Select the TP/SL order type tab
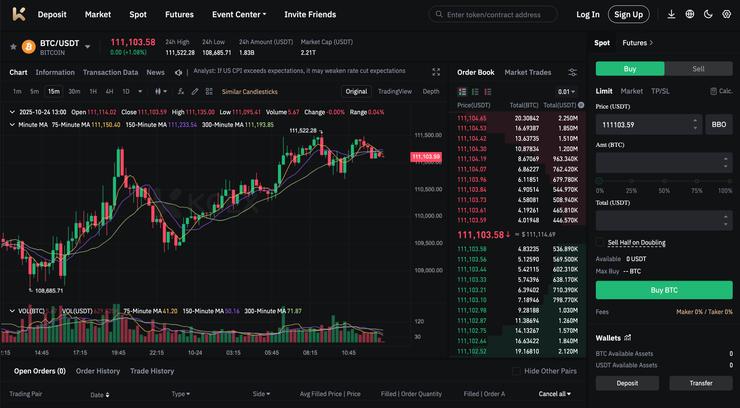This screenshot has height=408, width=740. pyautogui.click(x=660, y=91)
